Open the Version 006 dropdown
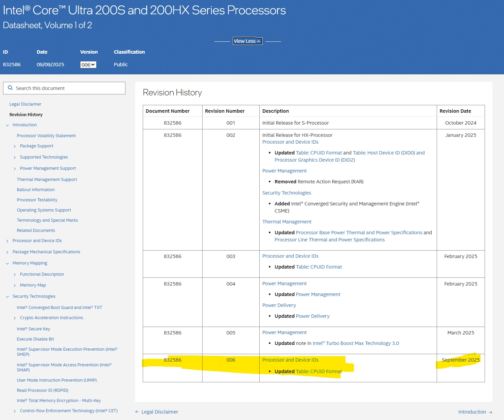504x420 pixels. [x=88, y=65]
